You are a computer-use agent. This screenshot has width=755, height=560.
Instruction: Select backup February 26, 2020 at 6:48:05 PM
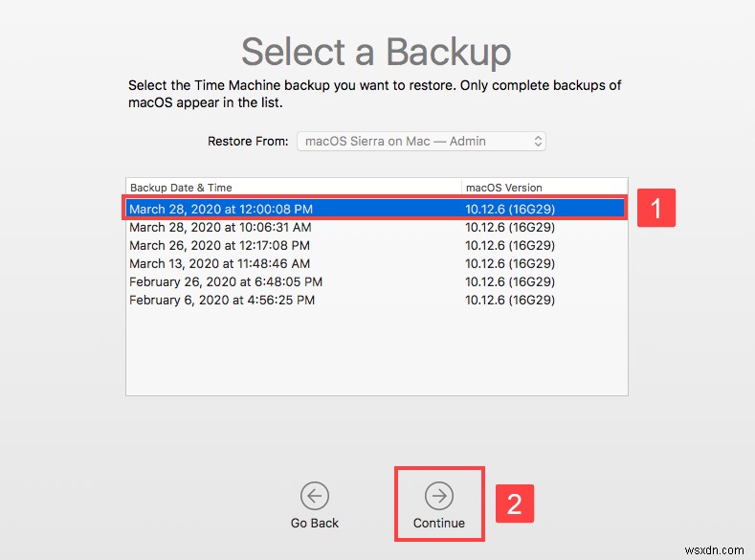[x=376, y=282]
